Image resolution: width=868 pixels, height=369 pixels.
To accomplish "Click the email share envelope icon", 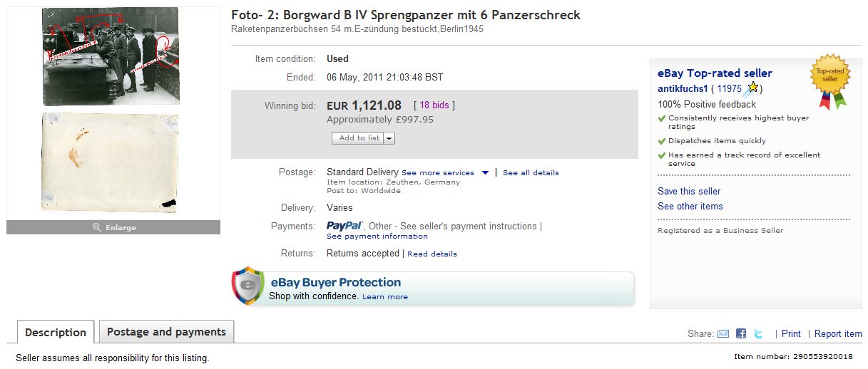I will [x=723, y=333].
